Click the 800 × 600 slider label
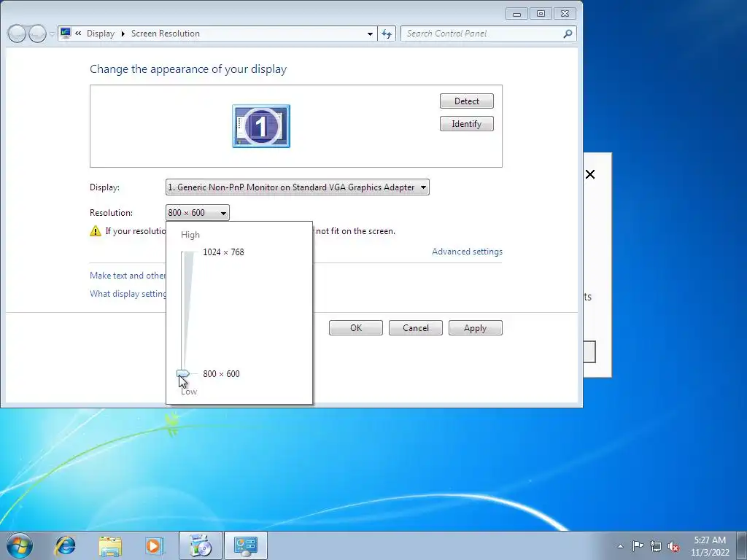Image resolution: width=747 pixels, height=560 pixels. pyautogui.click(x=221, y=374)
